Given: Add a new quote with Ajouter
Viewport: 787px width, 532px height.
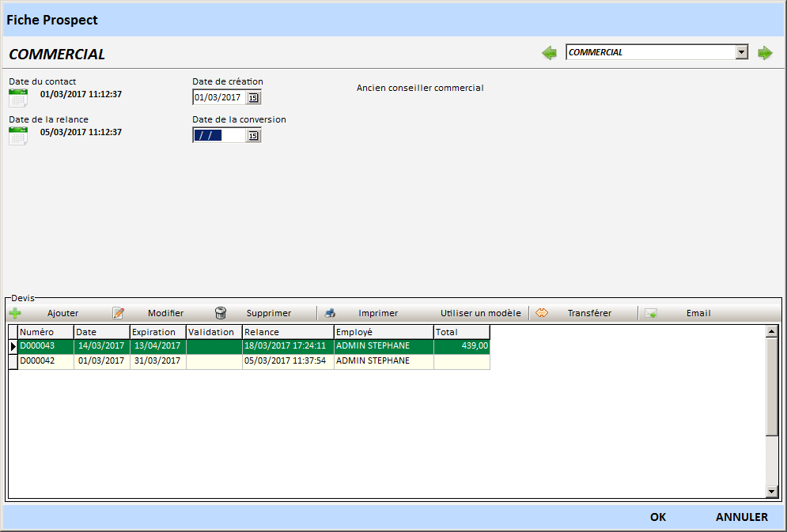Looking at the screenshot, I should 46,313.
